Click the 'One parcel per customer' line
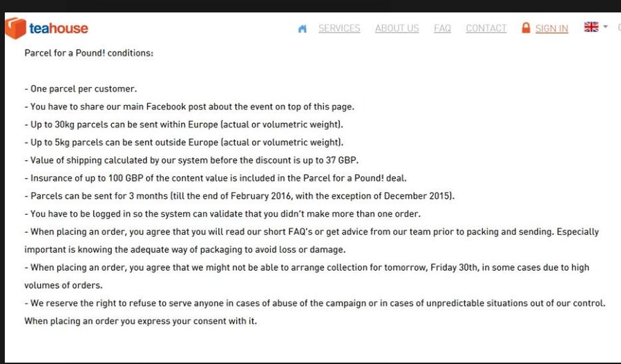The width and height of the screenshot is (621, 364). tap(81, 88)
